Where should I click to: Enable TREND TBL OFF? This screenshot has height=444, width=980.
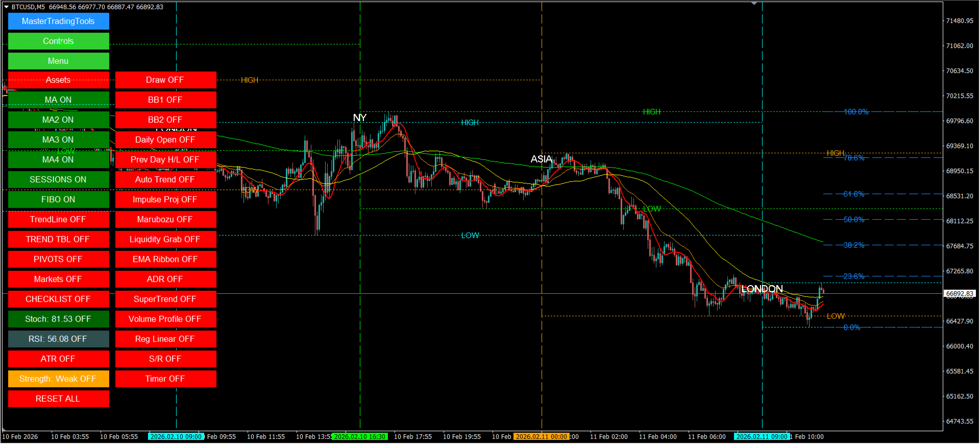[59, 240]
